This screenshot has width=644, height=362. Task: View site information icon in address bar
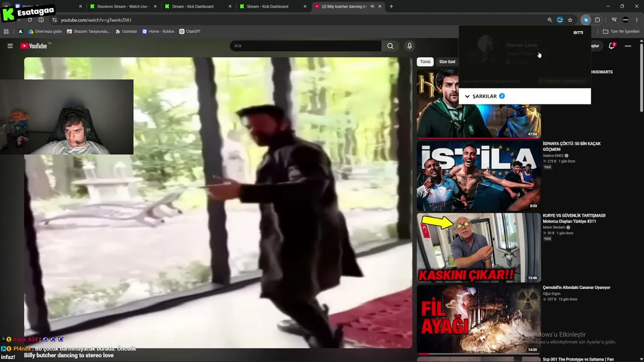pos(54,20)
